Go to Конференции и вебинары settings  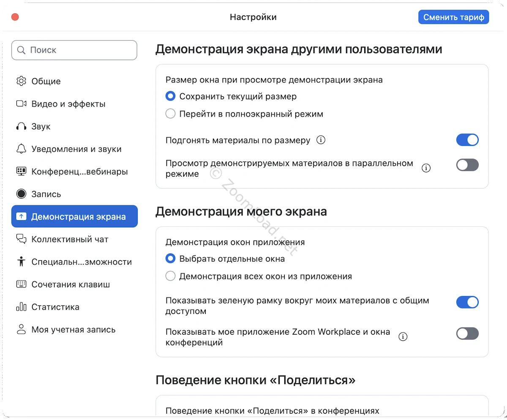(x=79, y=172)
